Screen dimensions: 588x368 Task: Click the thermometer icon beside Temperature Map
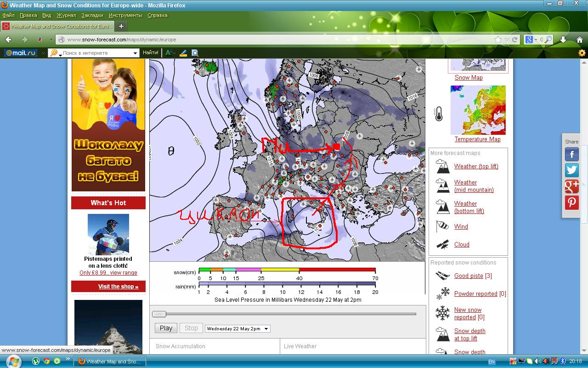click(x=439, y=114)
